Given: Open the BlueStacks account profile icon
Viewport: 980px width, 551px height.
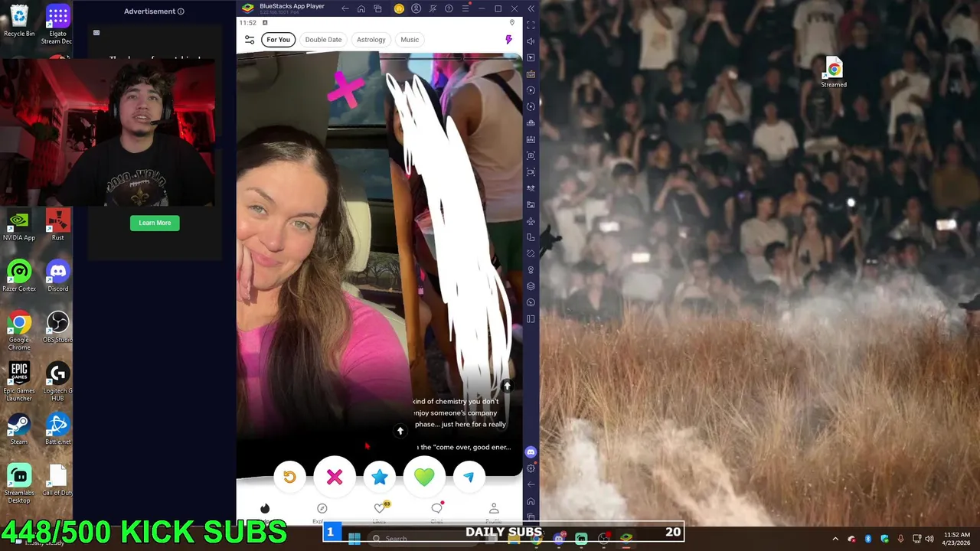Looking at the screenshot, I should (416, 8).
